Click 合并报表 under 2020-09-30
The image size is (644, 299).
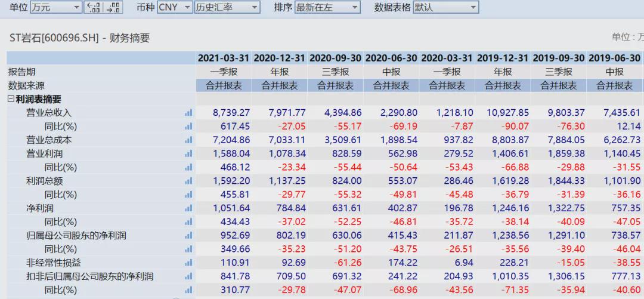pyautogui.click(x=335, y=85)
